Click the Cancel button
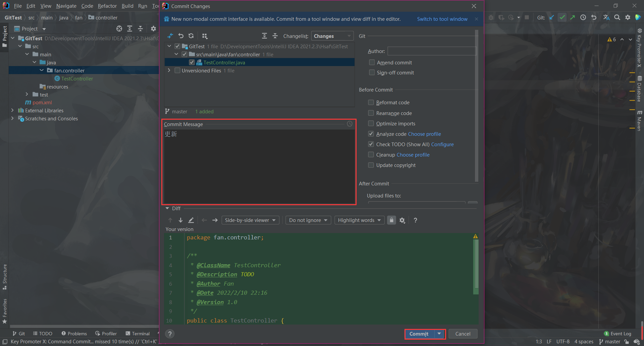644x346 pixels. pyautogui.click(x=463, y=334)
